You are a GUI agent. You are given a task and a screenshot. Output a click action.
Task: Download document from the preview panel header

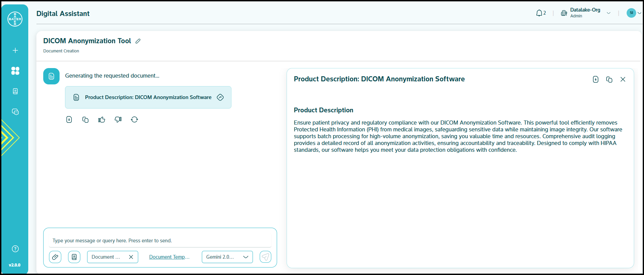pos(596,79)
